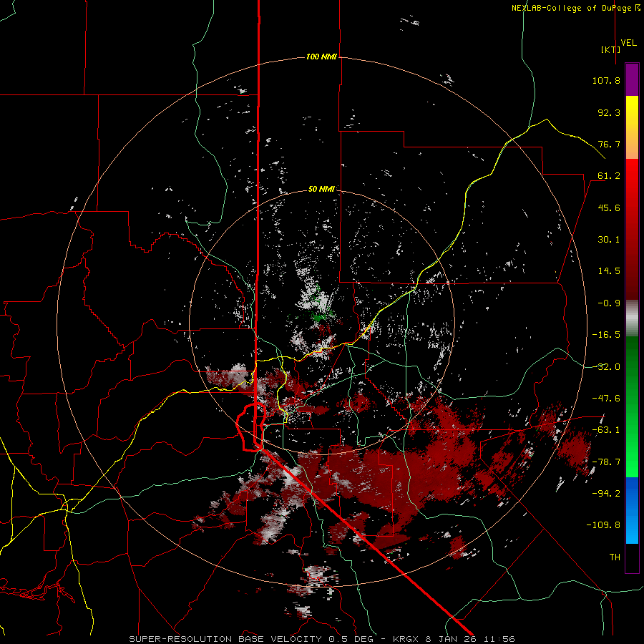Click the purple segment of velocity colorbar
Screen dimensions: 644x644
pos(632,80)
